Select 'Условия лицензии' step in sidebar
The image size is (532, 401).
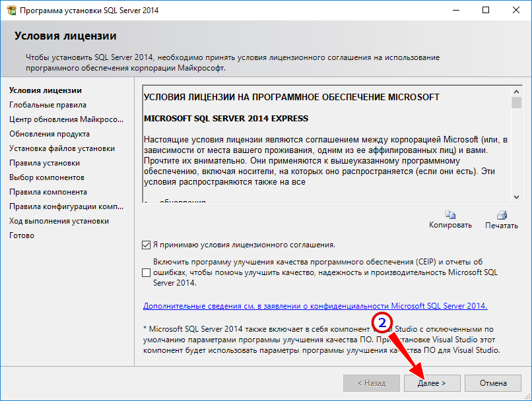[x=46, y=90]
